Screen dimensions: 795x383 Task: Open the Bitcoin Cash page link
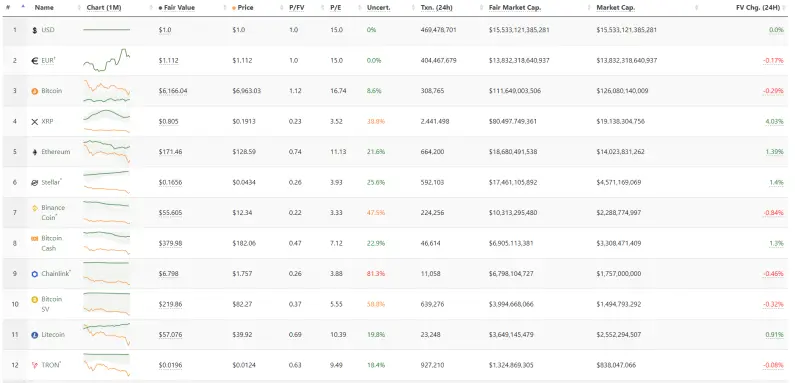click(52, 243)
